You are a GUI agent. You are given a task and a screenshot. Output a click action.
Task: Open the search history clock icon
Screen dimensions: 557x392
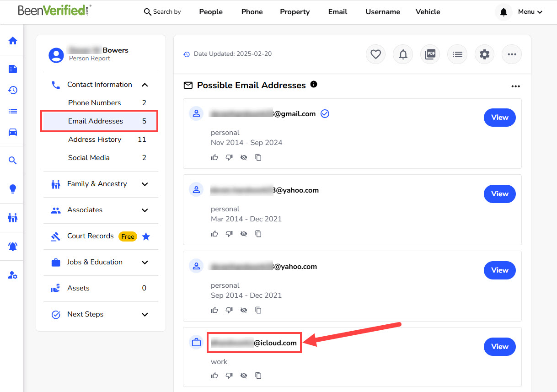(x=13, y=90)
